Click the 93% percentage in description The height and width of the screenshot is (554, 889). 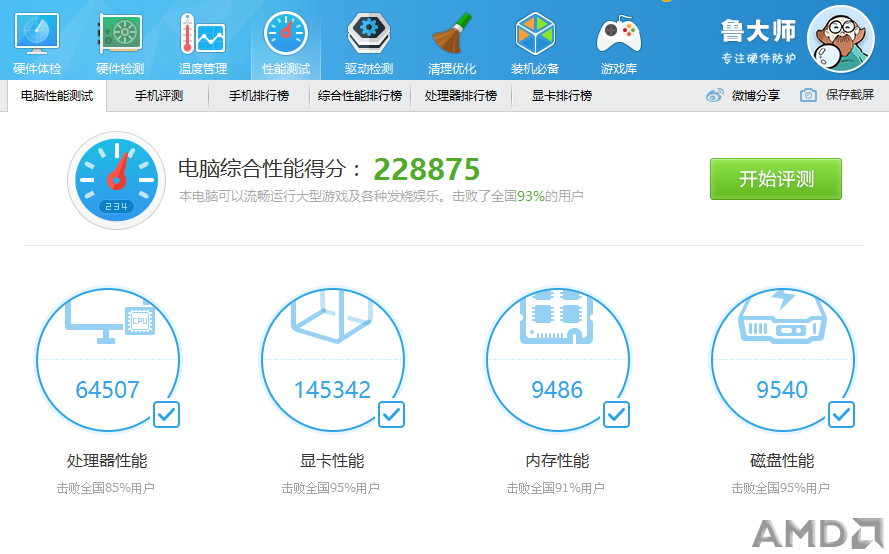coord(531,196)
